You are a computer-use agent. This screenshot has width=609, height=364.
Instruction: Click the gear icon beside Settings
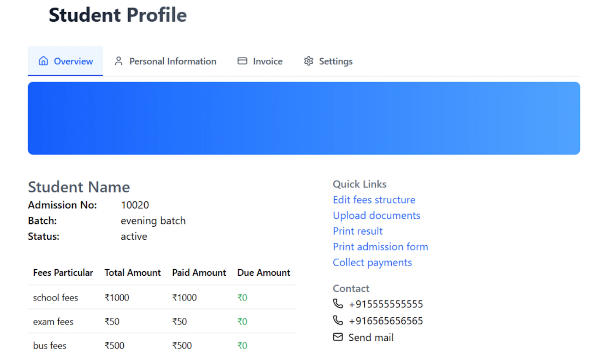tap(308, 61)
